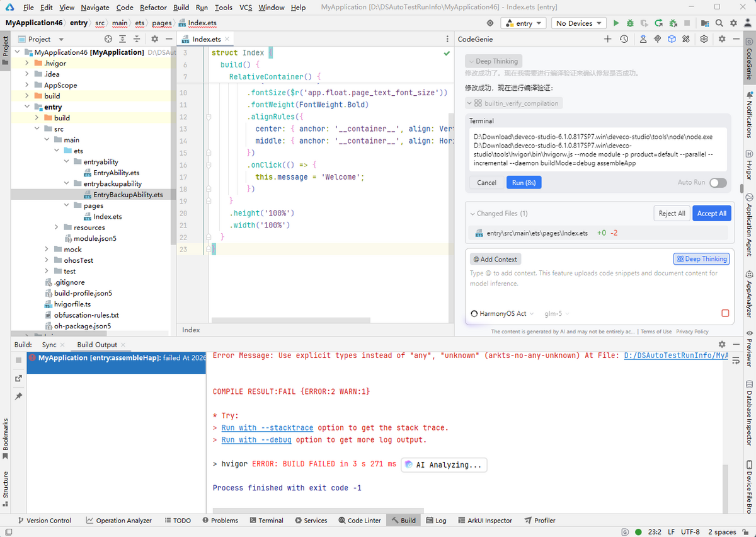Toggle the Auto Run switch
This screenshot has height=537, width=756.
pos(718,183)
